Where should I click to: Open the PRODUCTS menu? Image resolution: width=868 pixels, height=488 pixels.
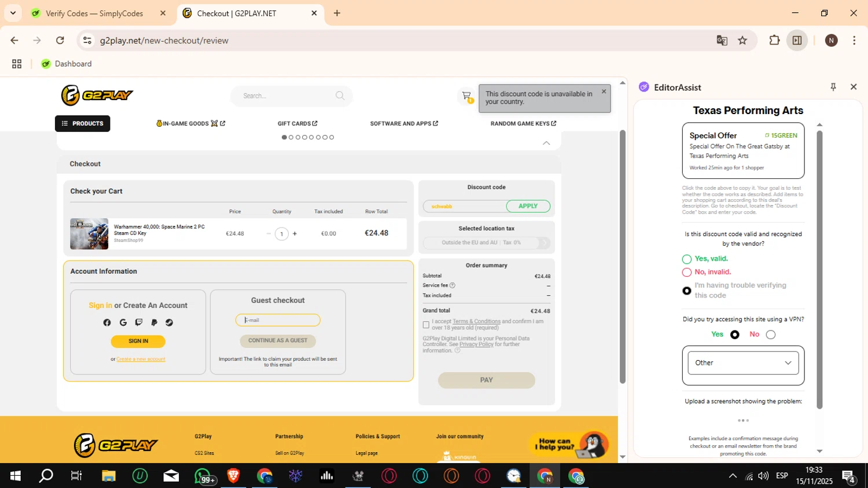pyautogui.click(x=83, y=123)
